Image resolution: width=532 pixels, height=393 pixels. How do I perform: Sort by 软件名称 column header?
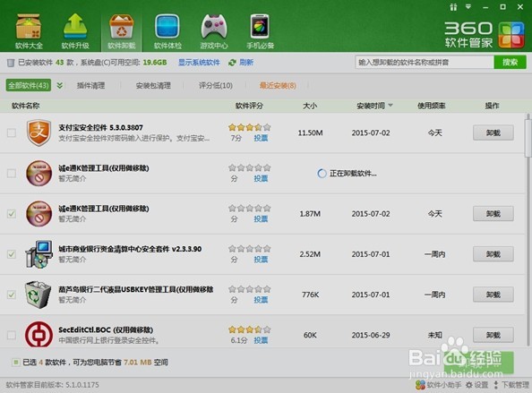[x=25, y=106]
